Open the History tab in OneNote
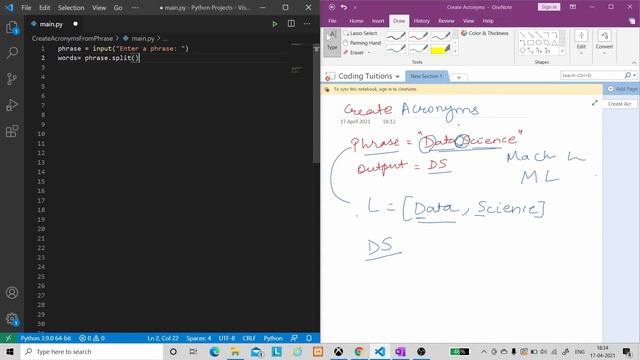This screenshot has height=360, width=640. (x=422, y=21)
